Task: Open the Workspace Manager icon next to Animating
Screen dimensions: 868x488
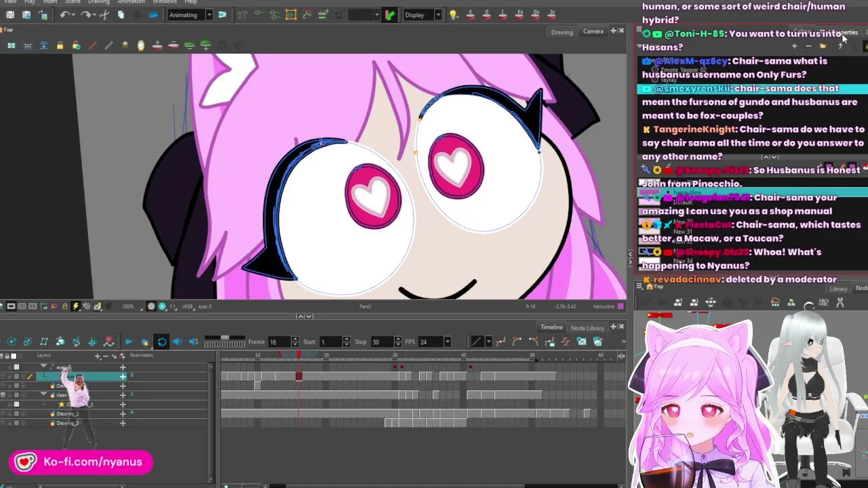Action: 222,15
